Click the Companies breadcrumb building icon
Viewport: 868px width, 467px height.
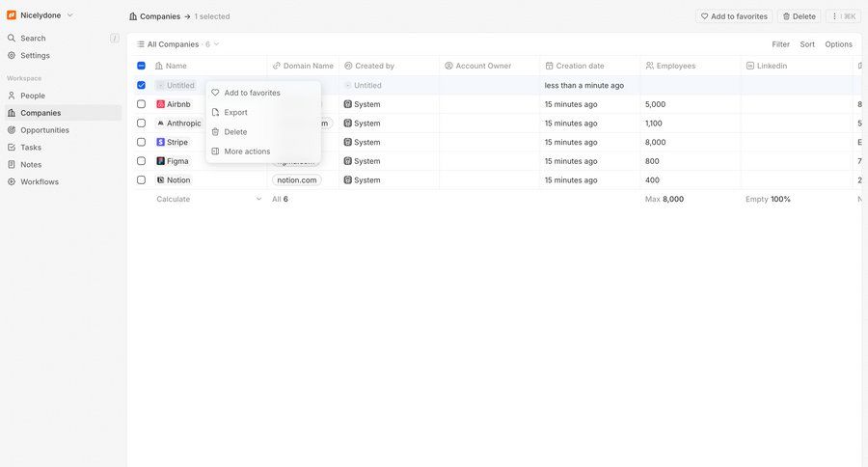133,16
